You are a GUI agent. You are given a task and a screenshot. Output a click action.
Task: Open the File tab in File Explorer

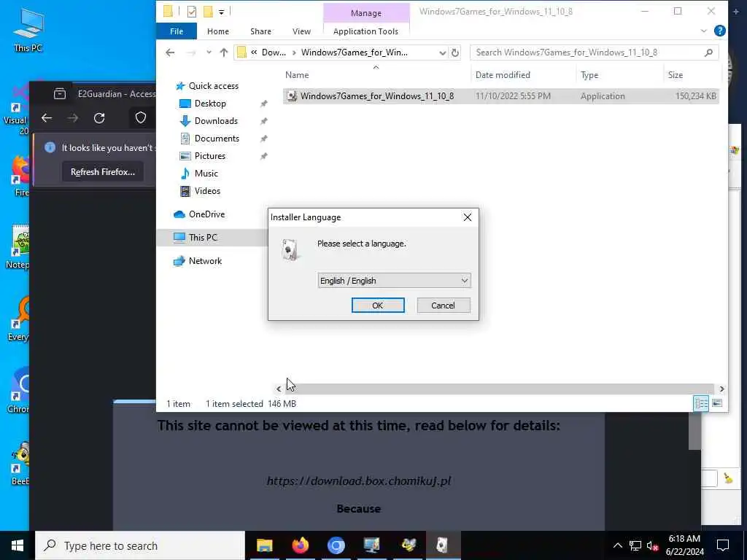177,31
